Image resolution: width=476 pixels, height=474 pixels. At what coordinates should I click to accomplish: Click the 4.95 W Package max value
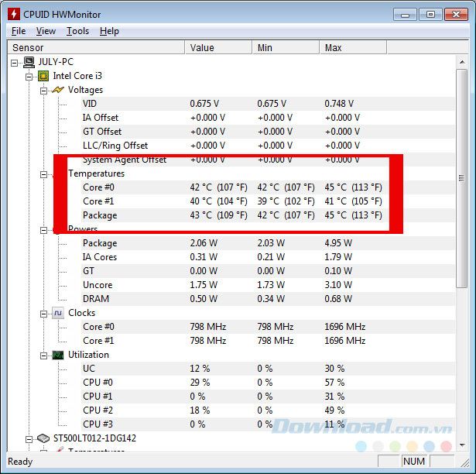[x=338, y=243]
